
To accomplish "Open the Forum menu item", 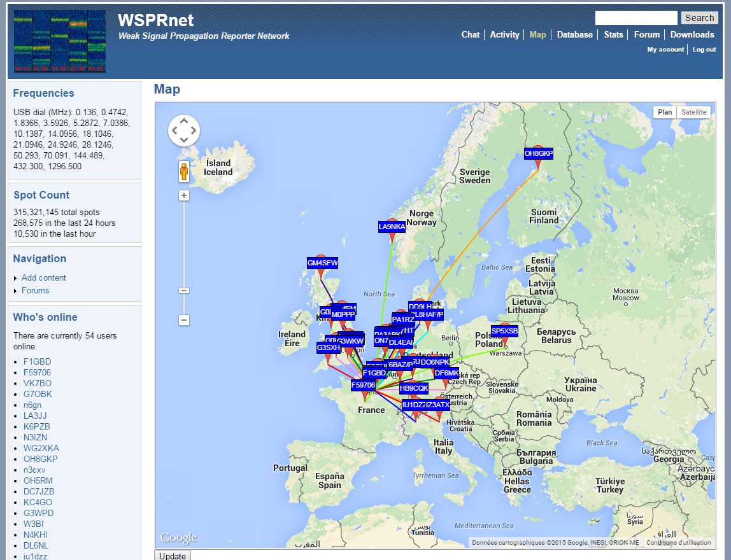I will pos(646,34).
